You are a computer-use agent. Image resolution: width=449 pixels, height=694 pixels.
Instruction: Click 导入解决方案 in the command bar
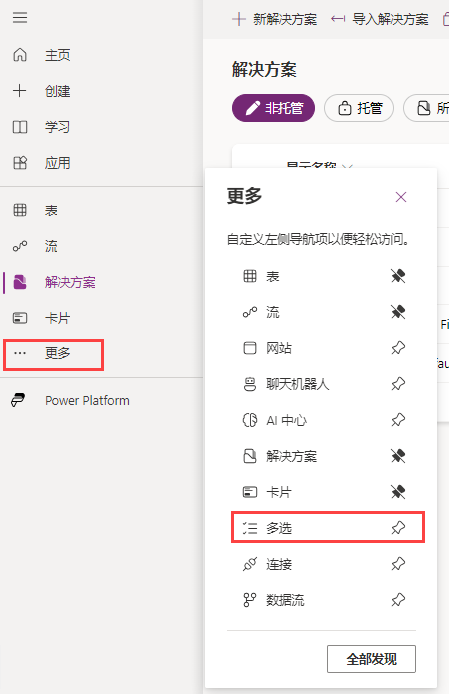[379, 19]
